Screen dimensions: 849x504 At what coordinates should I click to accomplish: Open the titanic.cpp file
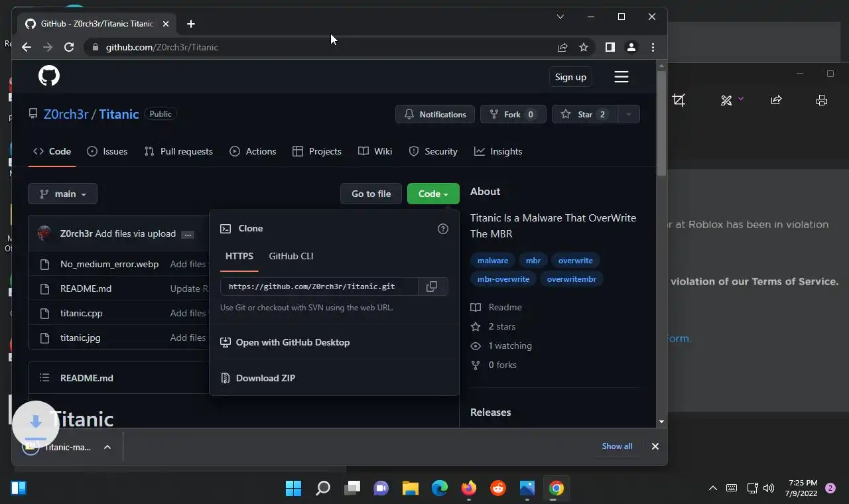point(81,313)
